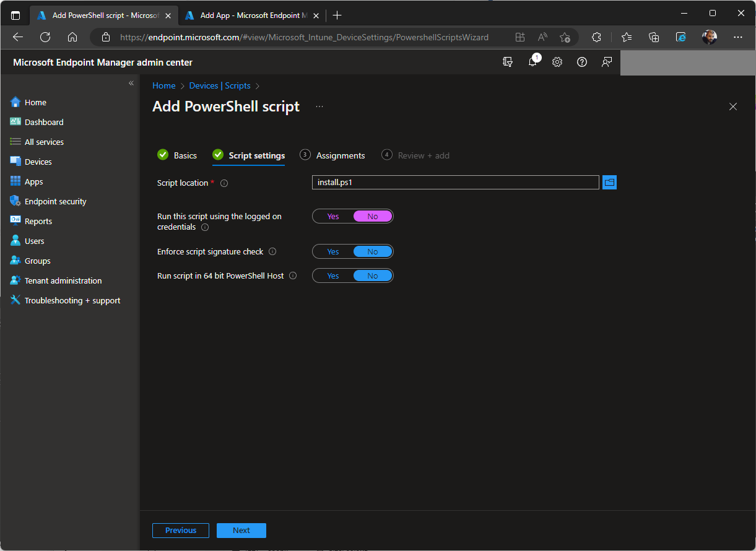Viewport: 756px width, 551px height.
Task: Click info icon next to Script location
Action: (x=224, y=183)
